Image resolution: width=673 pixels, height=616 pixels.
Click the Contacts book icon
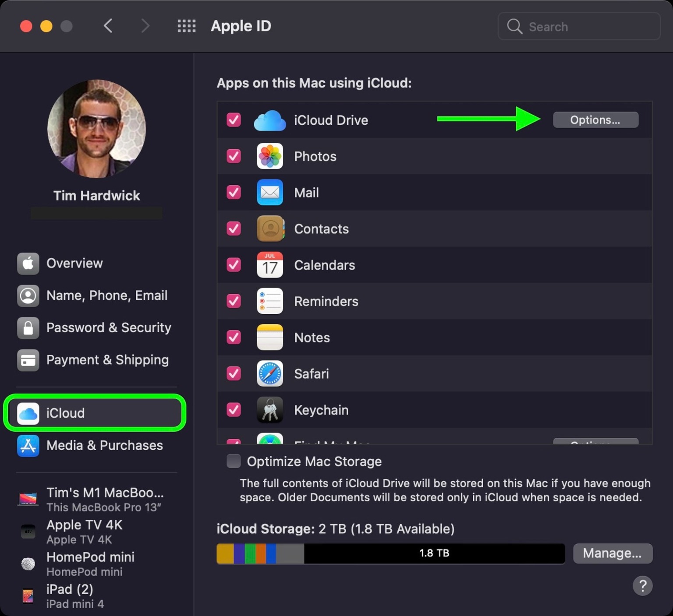click(x=270, y=229)
